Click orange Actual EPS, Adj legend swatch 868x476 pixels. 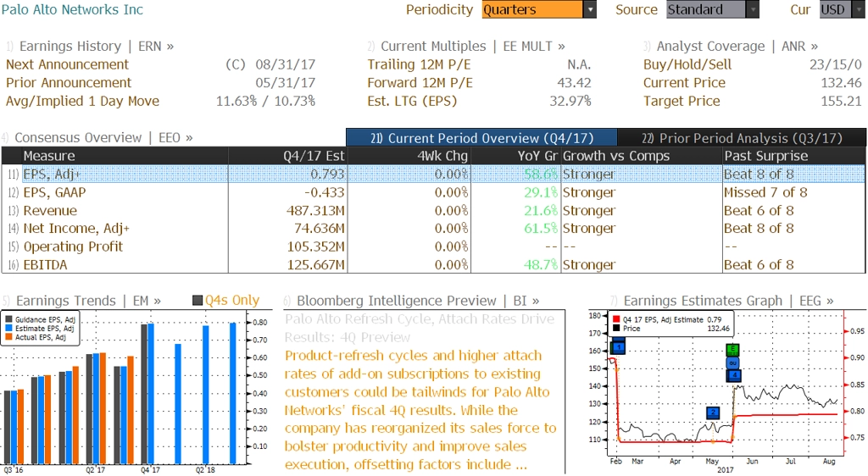[8, 337]
